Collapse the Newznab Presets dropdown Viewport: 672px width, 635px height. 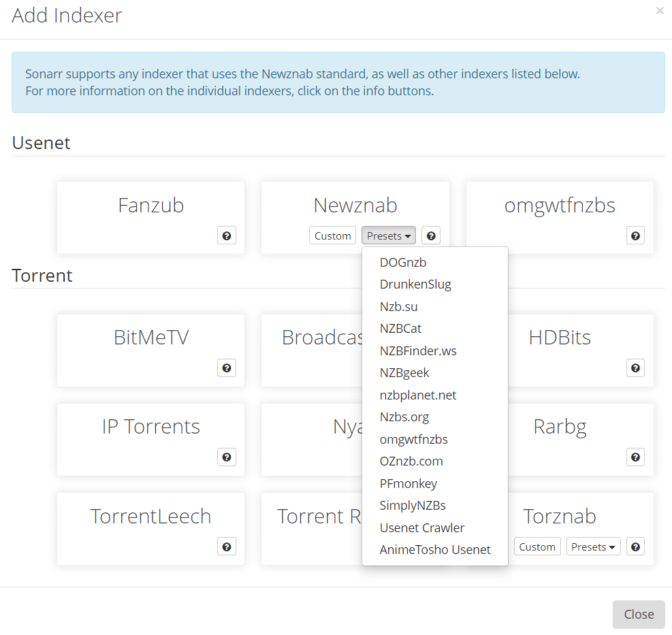(x=389, y=235)
